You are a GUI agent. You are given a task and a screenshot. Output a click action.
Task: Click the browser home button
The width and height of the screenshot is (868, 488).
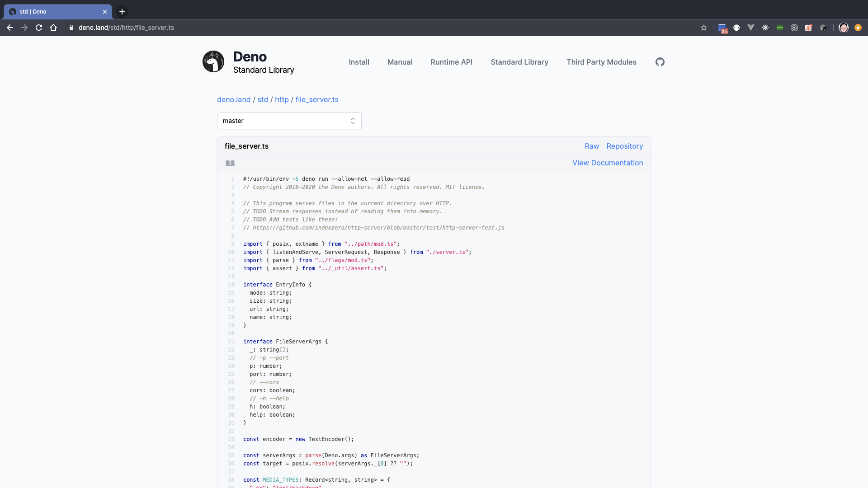[53, 28]
